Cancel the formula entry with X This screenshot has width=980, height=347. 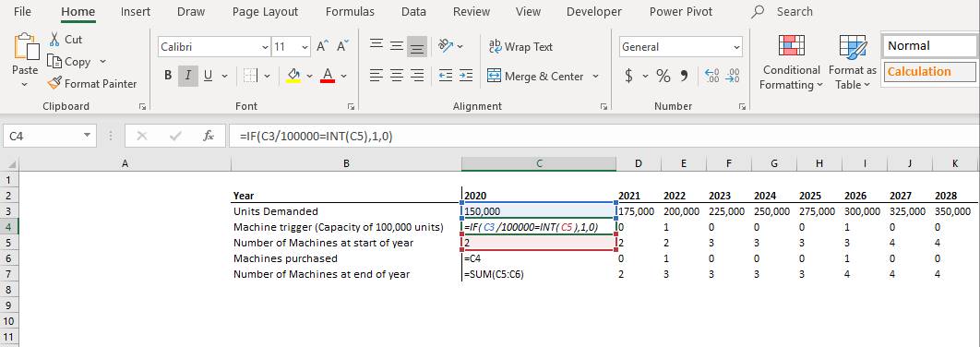click(142, 136)
